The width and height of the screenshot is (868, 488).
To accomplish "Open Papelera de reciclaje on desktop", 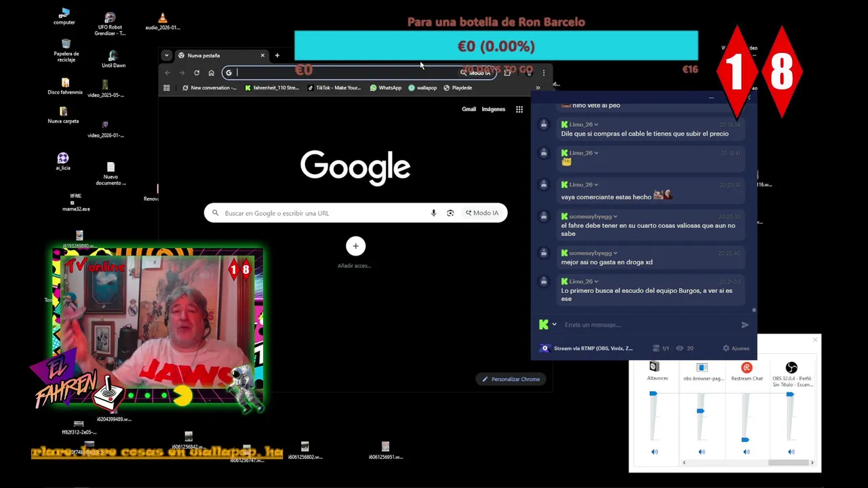I will [x=66, y=50].
